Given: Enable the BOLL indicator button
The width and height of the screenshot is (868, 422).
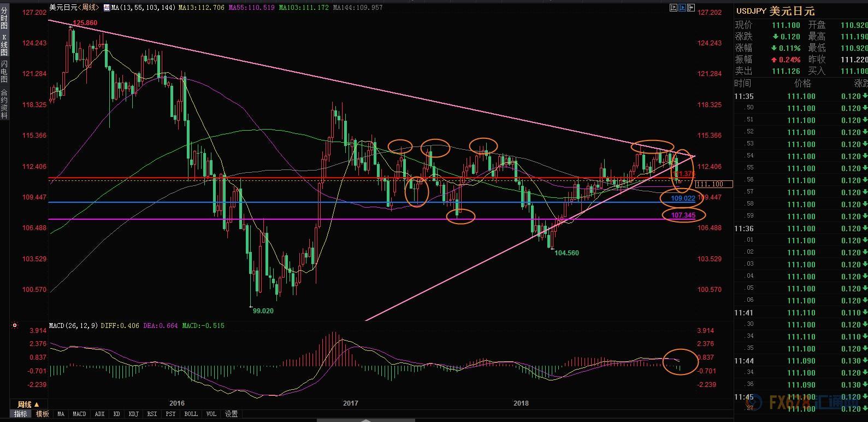Looking at the screenshot, I should point(191,414).
